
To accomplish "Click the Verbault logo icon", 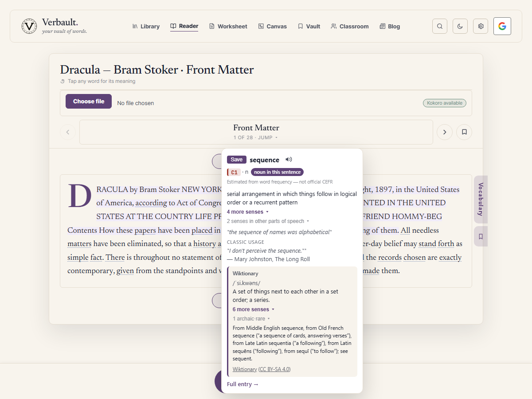I will pyautogui.click(x=29, y=26).
